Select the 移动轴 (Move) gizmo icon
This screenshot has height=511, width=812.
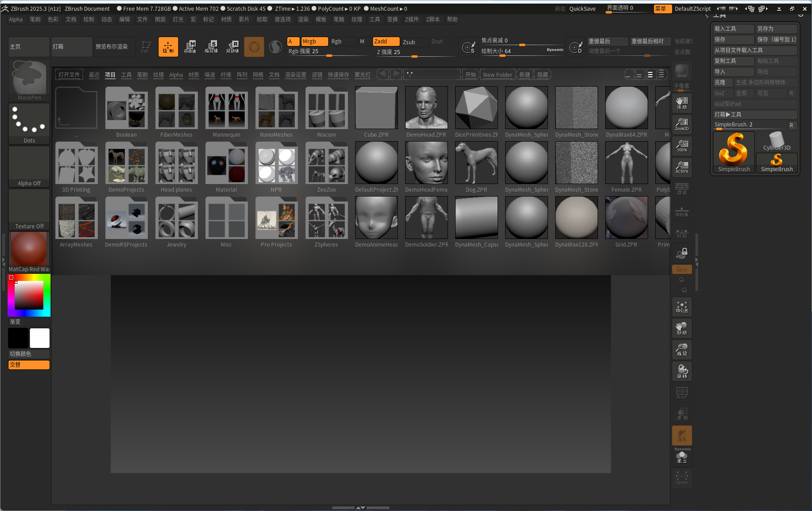click(x=190, y=46)
